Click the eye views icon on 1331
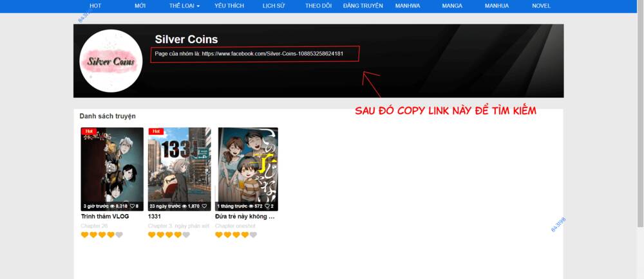This screenshot has height=279, width=644. click(185, 206)
